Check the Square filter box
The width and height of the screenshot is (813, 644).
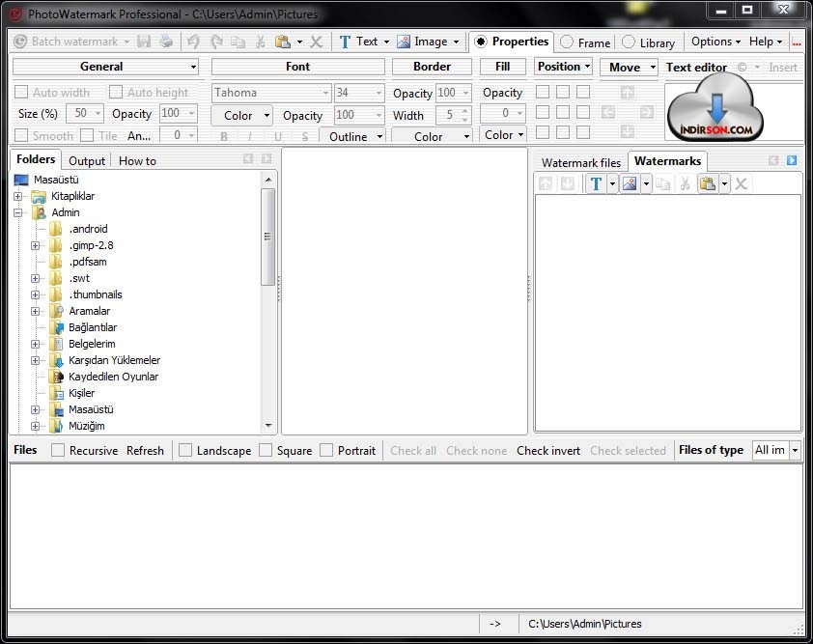click(266, 450)
